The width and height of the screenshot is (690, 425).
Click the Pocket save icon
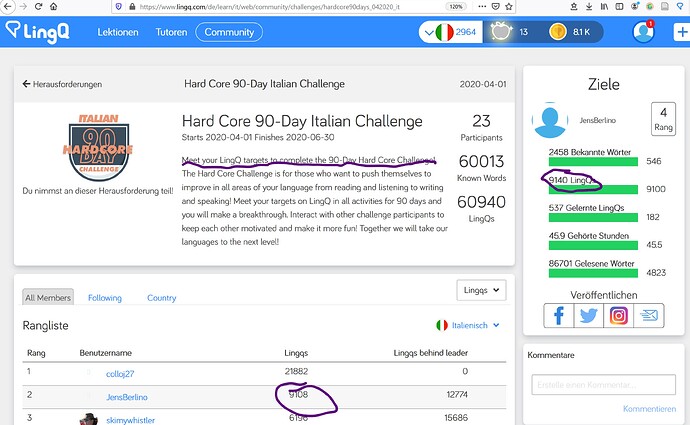point(495,7)
